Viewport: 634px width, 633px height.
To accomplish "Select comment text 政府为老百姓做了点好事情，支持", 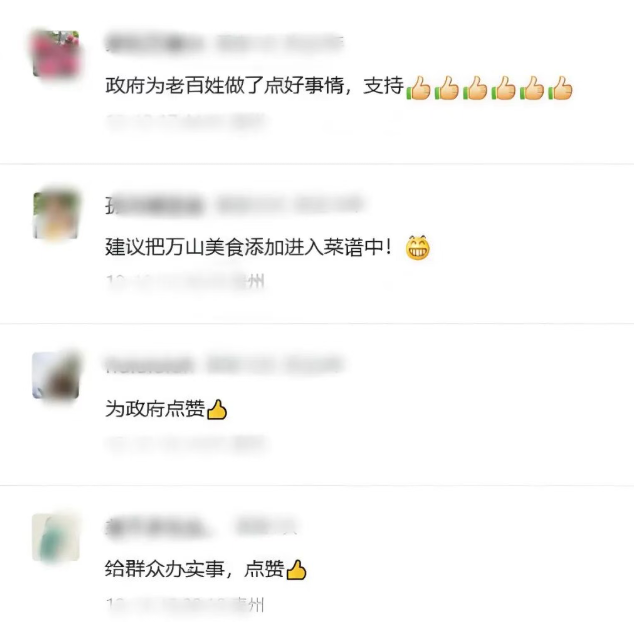I will coord(255,85).
